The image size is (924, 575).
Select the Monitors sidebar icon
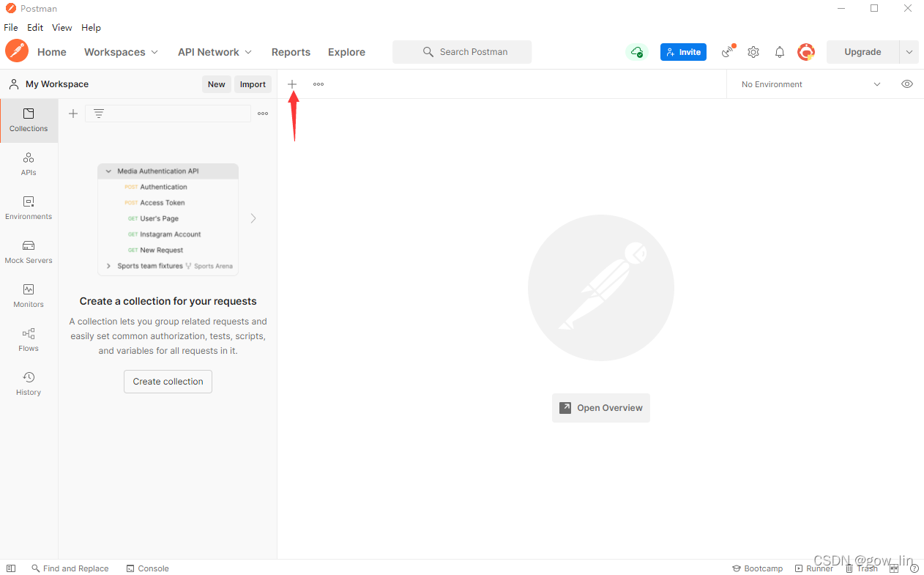29,297
